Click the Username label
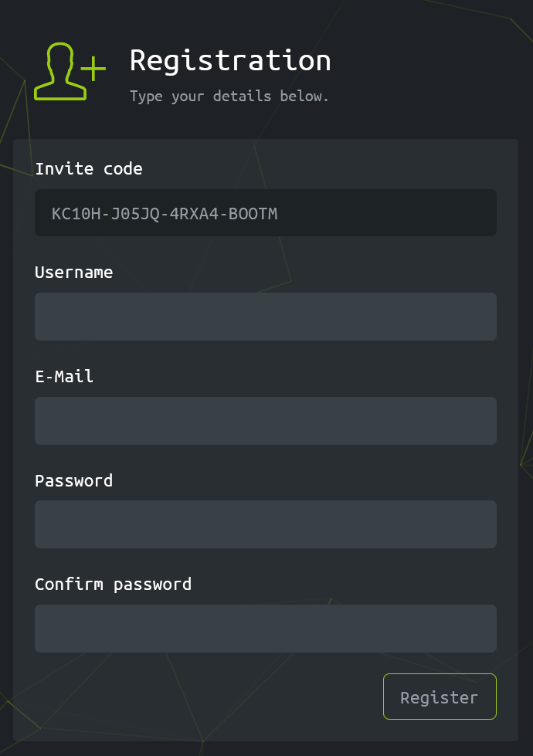This screenshot has width=533, height=756. [73, 272]
